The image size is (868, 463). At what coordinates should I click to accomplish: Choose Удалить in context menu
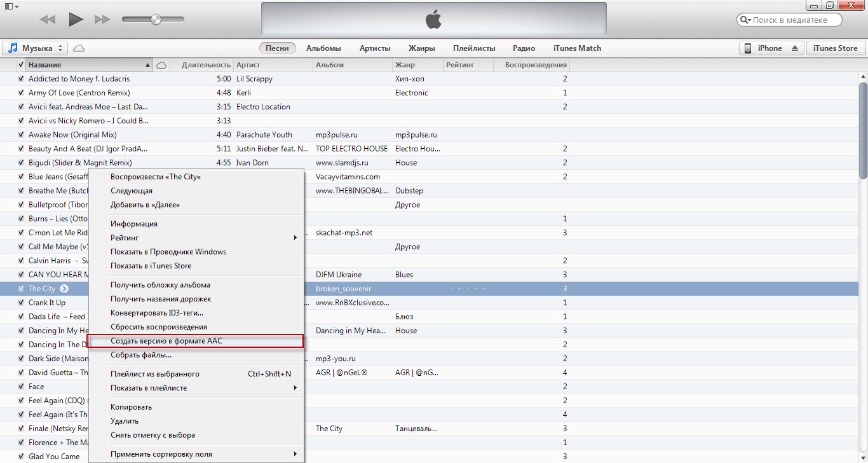196,421
